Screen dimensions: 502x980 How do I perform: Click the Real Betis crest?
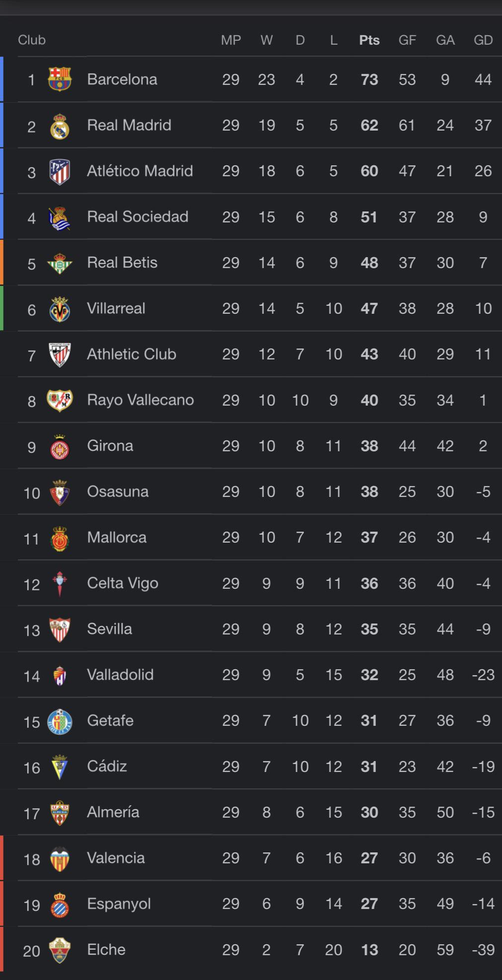(60, 263)
